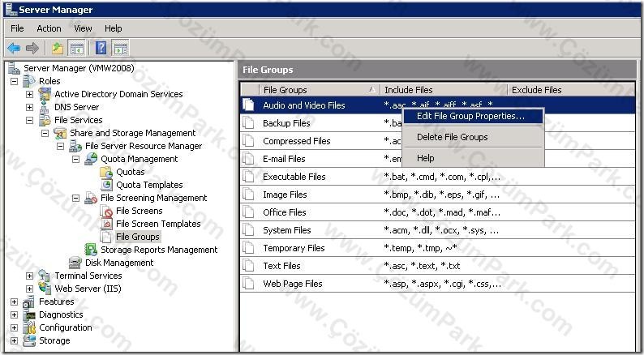The height and width of the screenshot is (355, 644).
Task: Expand the Configuration node
Action: pyautogui.click(x=14, y=328)
